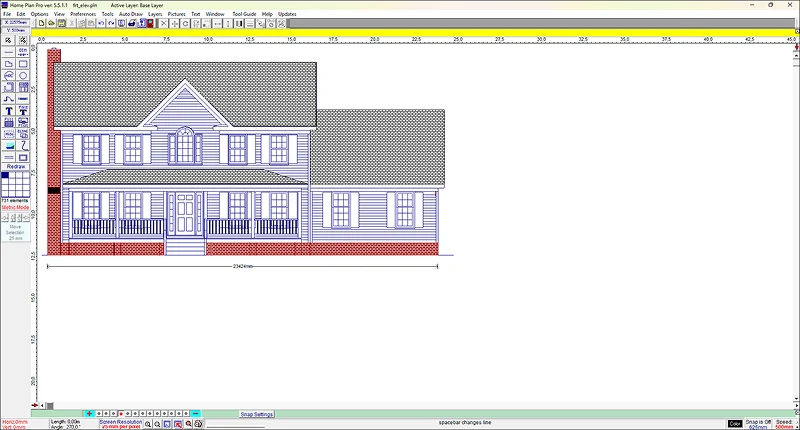
Task: Select the plain Text tool
Action: click(x=9, y=111)
